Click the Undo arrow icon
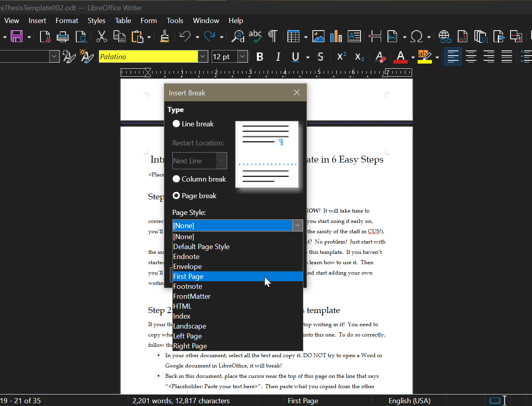Image resolution: width=532 pixels, height=406 pixels. click(185, 37)
